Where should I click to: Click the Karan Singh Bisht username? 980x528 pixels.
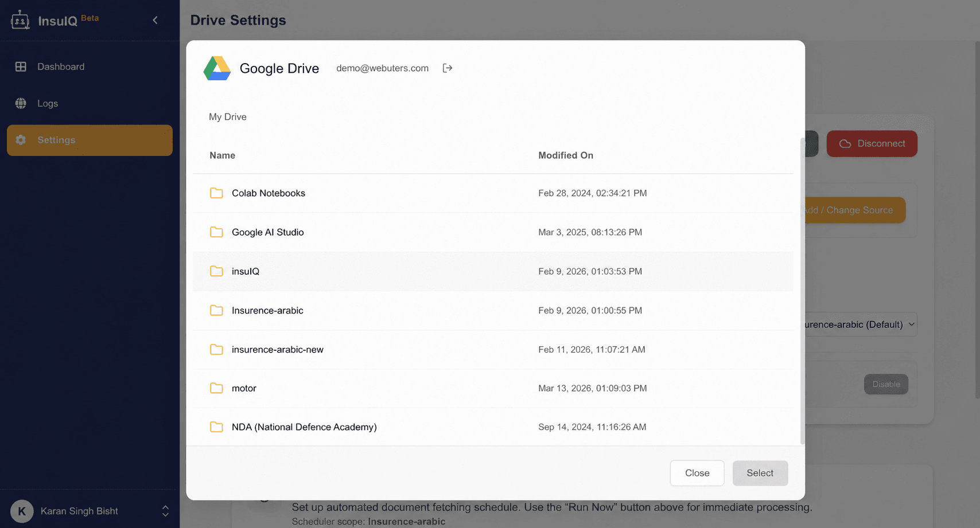tap(79, 511)
